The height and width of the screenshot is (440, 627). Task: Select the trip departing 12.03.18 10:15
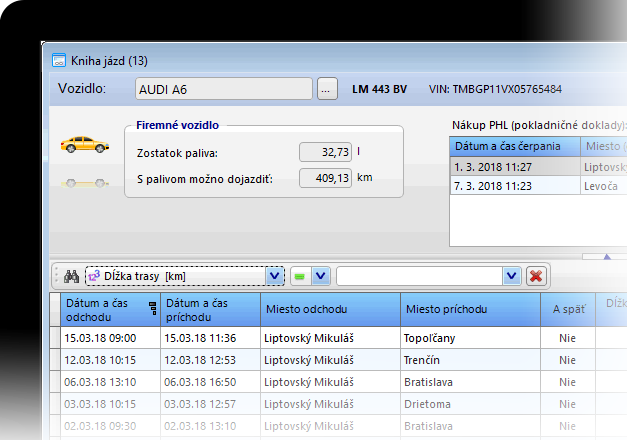coord(110,360)
